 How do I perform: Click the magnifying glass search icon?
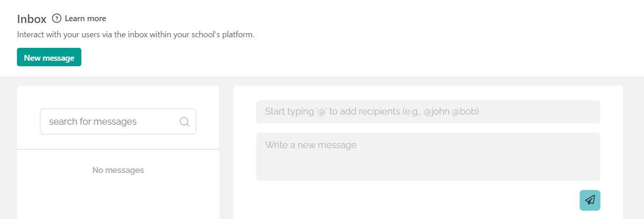click(184, 121)
